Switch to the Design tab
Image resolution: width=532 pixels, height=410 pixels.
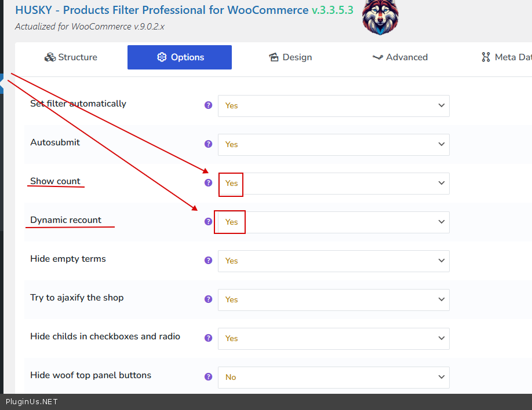pyautogui.click(x=290, y=57)
